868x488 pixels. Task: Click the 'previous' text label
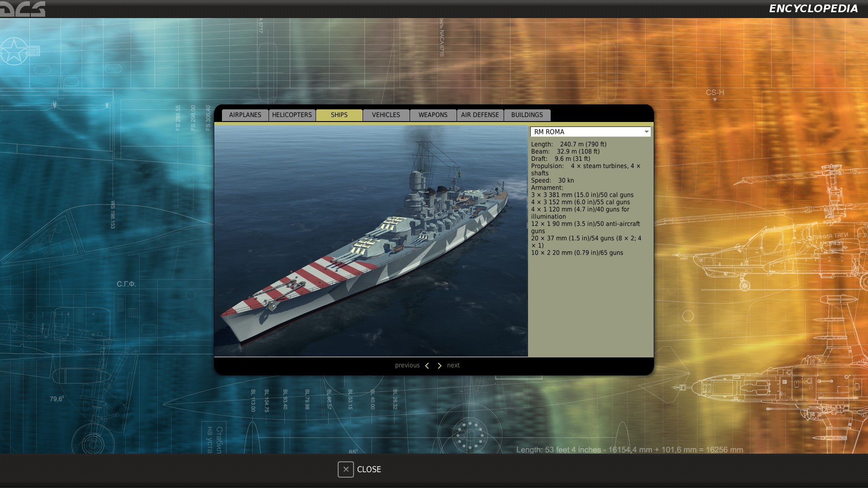(407, 365)
